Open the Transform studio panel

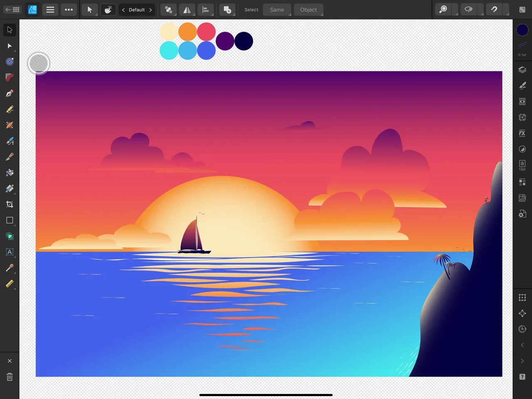[x=522, y=298]
